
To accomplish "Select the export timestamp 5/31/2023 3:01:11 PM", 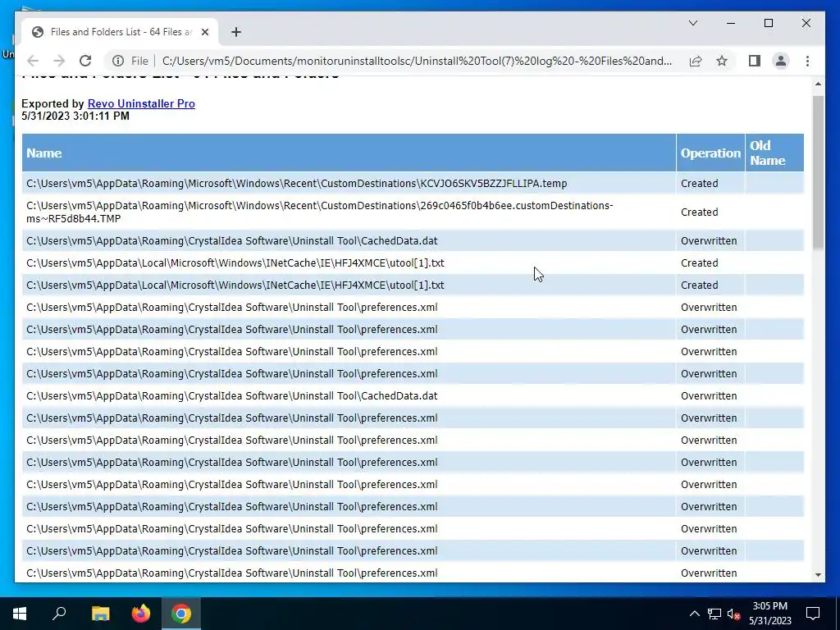I will [x=75, y=116].
